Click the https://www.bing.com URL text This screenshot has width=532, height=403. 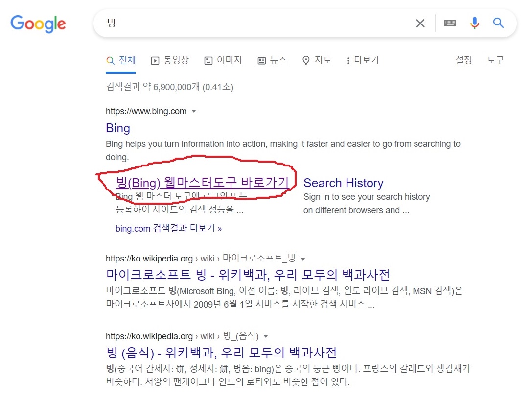click(x=146, y=111)
